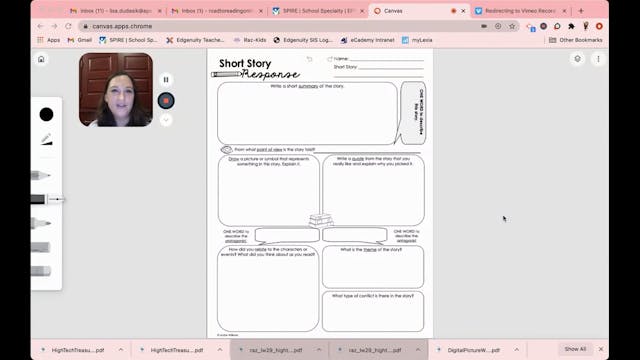Viewport: 640px width, 360px height.
Task: Select the black color swatch
Action: point(46,115)
